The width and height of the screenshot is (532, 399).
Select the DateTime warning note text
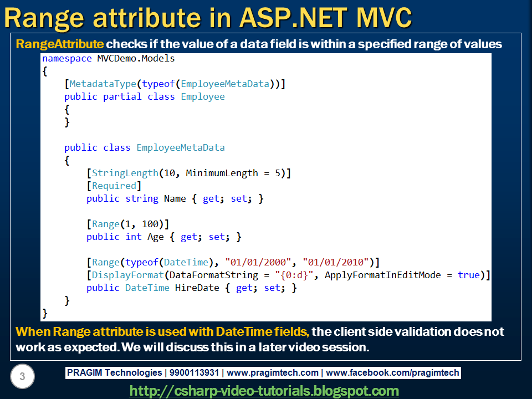(x=260, y=338)
